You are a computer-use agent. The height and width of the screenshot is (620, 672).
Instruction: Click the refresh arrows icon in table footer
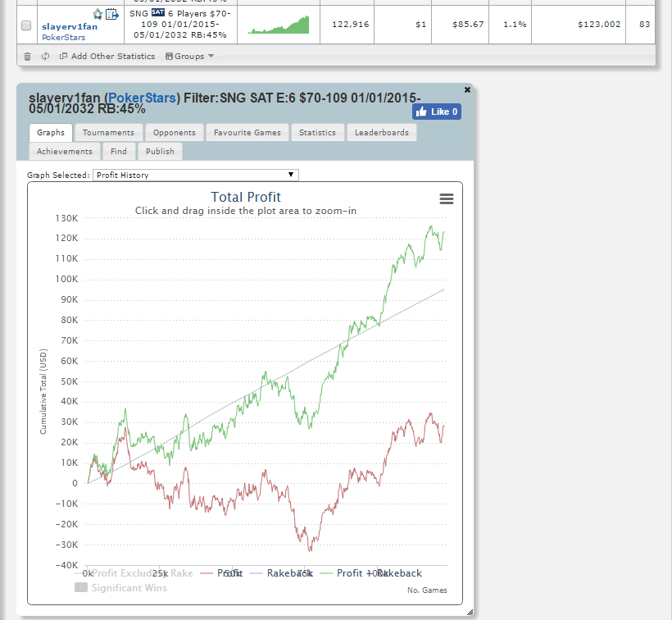(x=45, y=56)
